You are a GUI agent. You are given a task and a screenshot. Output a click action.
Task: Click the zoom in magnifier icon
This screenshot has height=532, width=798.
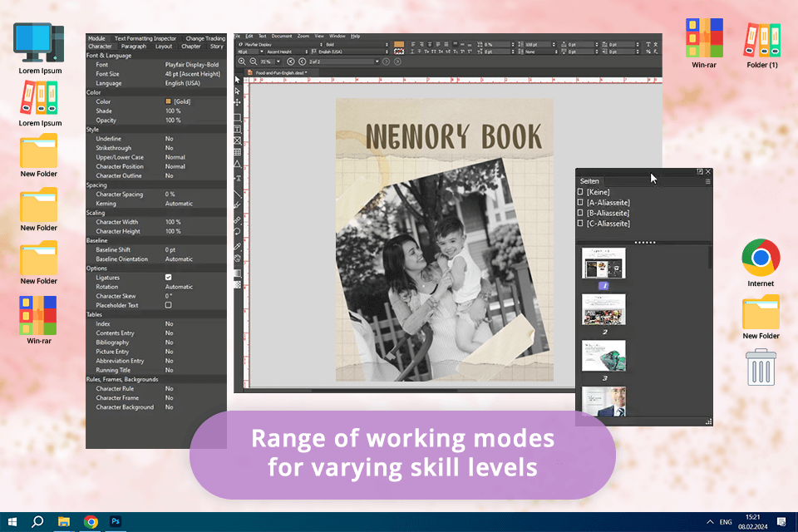242,62
